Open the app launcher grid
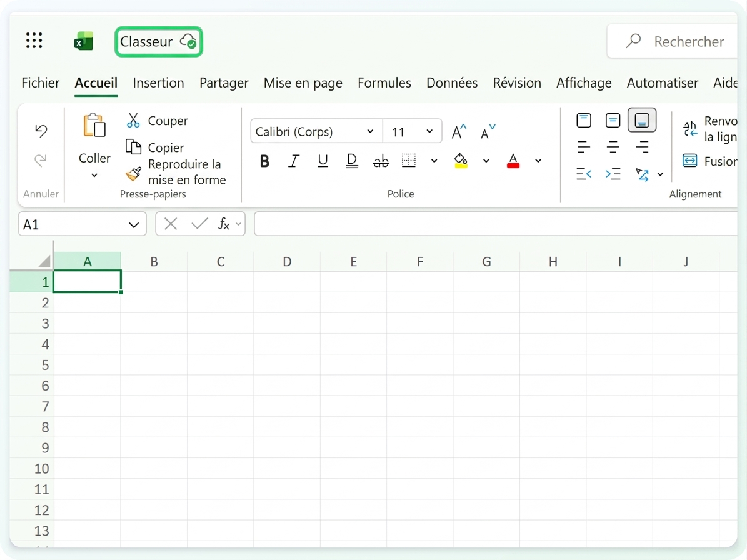This screenshot has height=560, width=747. click(x=34, y=41)
